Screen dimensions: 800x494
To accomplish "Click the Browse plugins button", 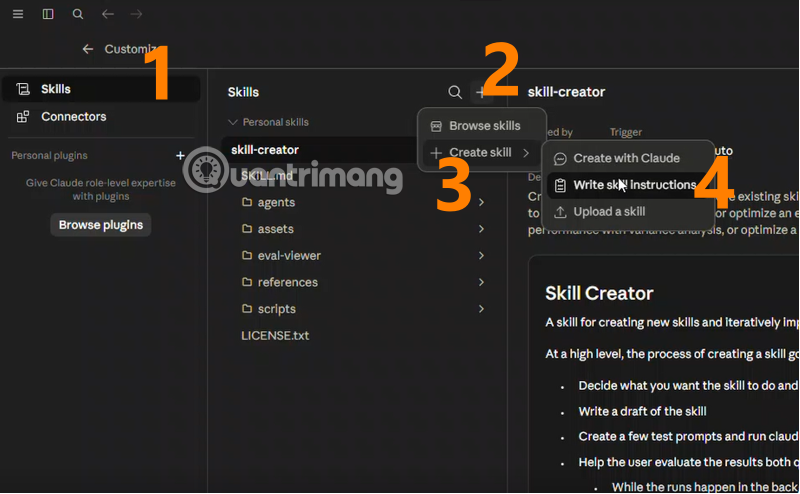I will (x=101, y=225).
